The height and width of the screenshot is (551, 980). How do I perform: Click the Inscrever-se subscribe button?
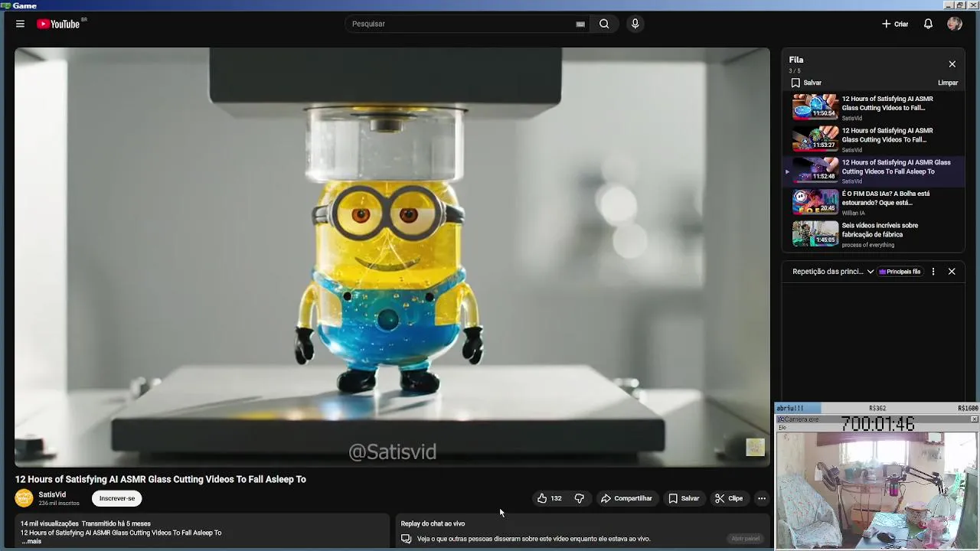[x=116, y=498]
